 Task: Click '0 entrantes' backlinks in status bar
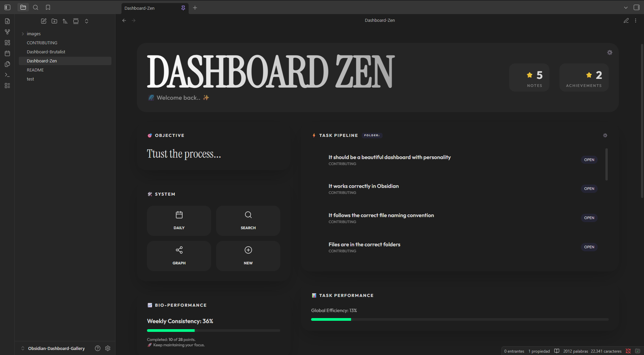[514, 351]
